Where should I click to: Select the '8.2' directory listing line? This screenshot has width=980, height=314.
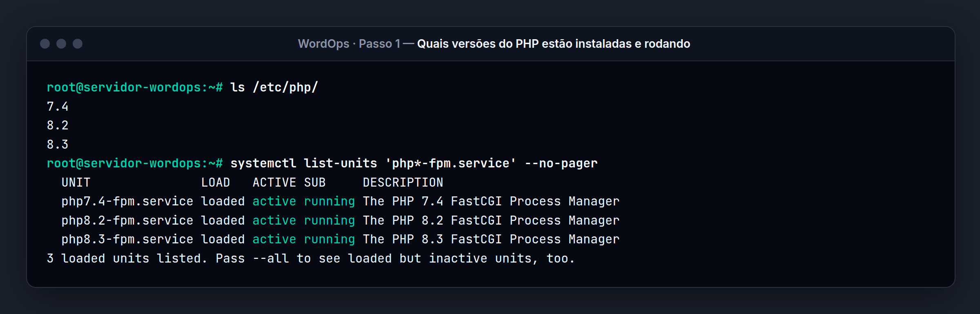point(58,125)
